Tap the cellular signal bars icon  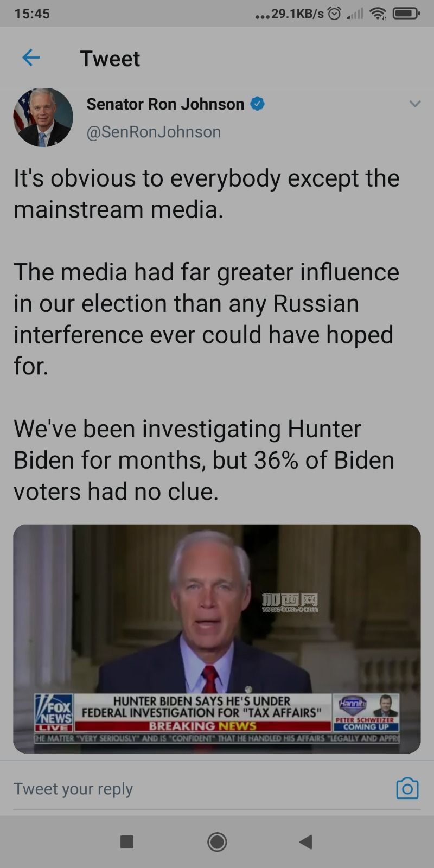355,14
